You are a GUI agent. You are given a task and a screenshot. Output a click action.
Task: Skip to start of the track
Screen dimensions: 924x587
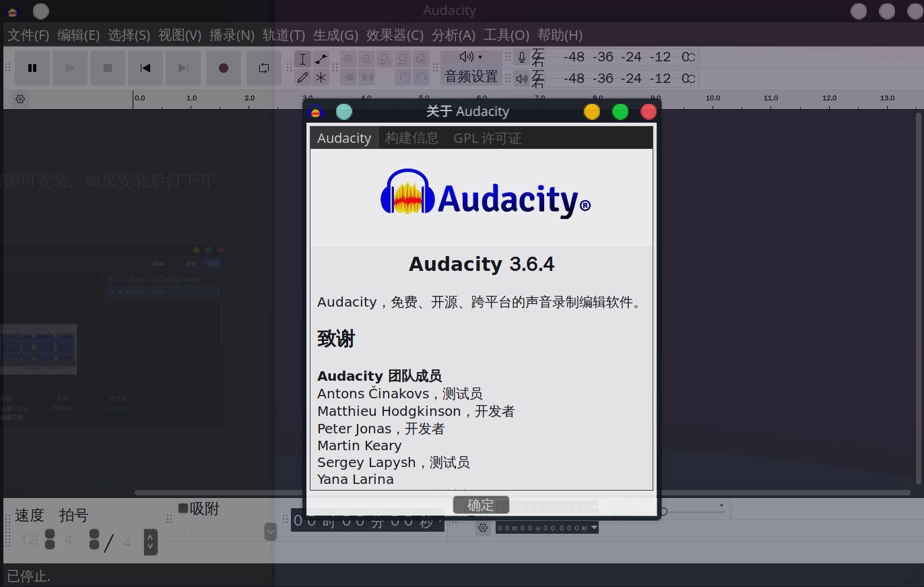(x=145, y=68)
